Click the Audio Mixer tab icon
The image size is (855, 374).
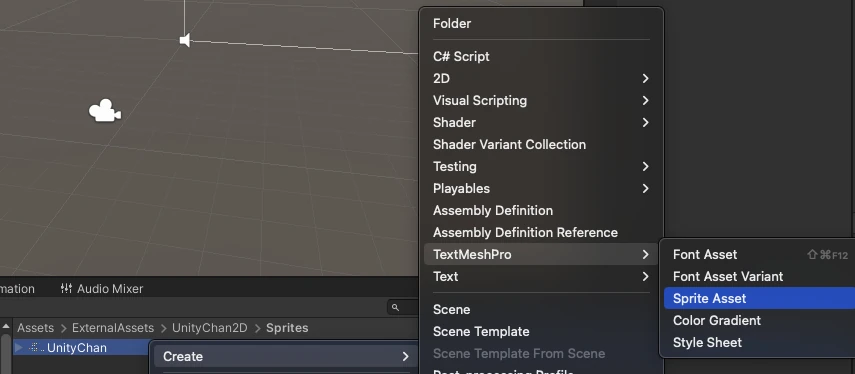point(67,288)
